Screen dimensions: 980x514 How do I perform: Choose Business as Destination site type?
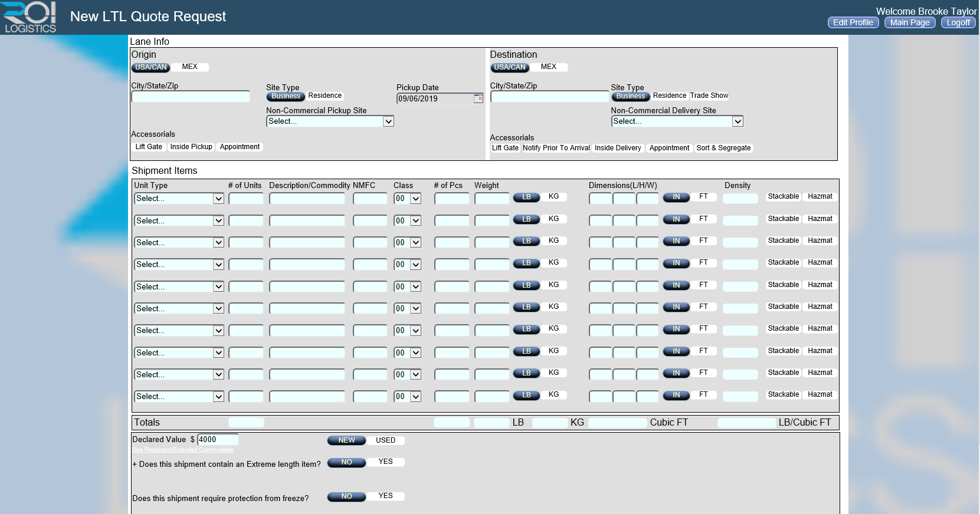(x=631, y=96)
